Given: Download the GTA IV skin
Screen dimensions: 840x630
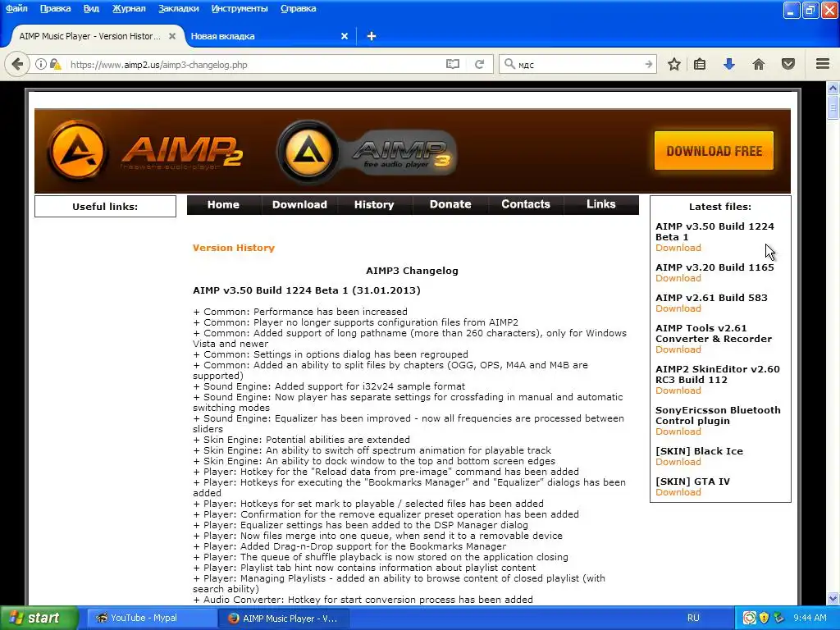Looking at the screenshot, I should click(678, 492).
